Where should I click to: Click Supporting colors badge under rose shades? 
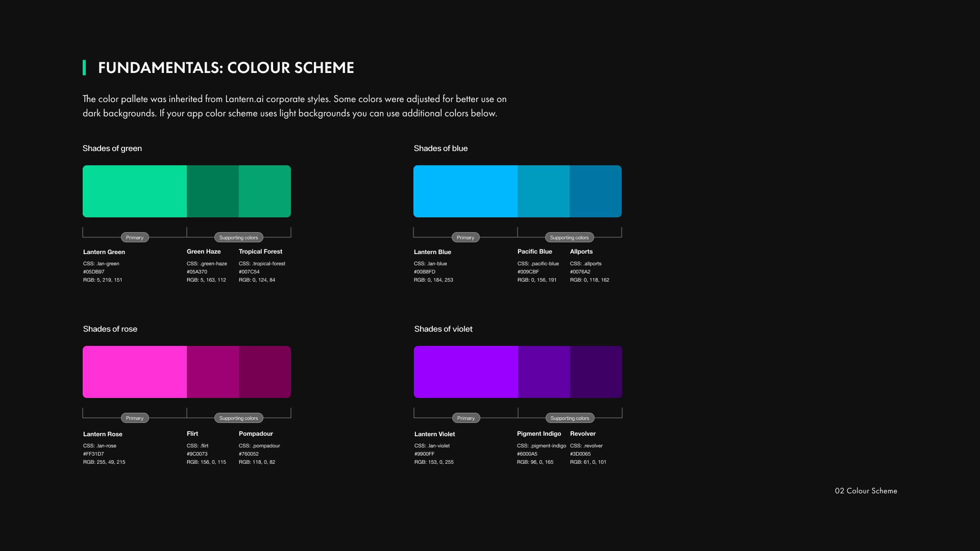238,418
